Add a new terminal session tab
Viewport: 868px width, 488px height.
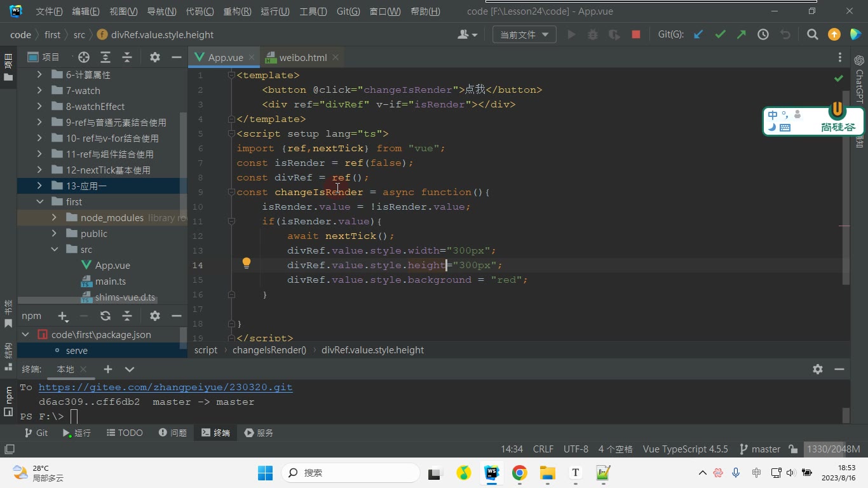click(108, 369)
